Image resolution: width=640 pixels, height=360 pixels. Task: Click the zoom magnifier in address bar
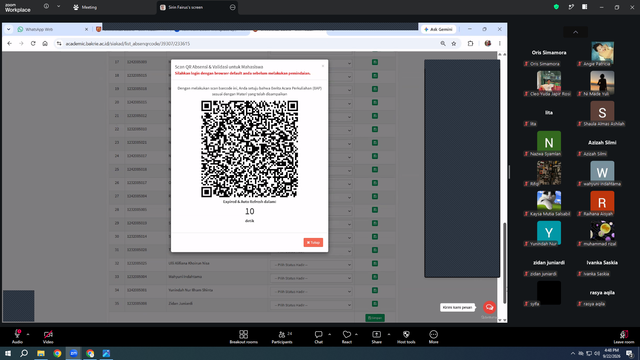pos(443,44)
